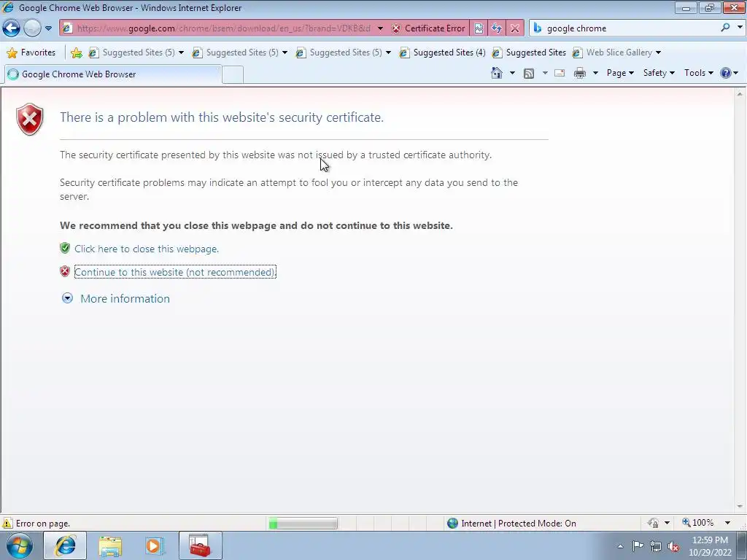747x560 pixels.
Task: Expand More information section arrow
Action: pos(67,298)
